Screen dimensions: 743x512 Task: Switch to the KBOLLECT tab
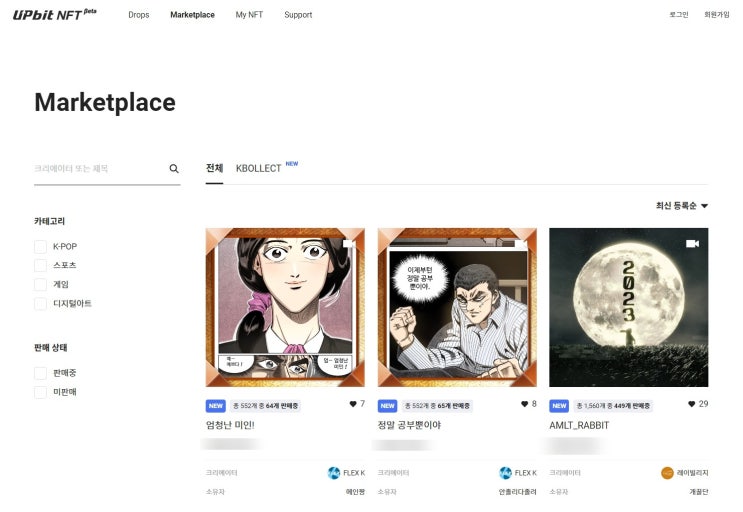(259, 168)
